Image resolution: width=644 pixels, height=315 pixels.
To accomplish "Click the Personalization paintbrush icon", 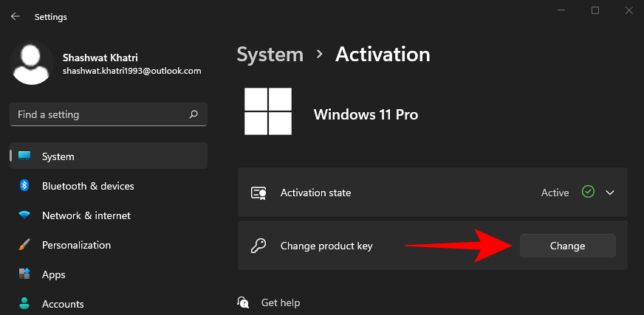I will click(24, 245).
